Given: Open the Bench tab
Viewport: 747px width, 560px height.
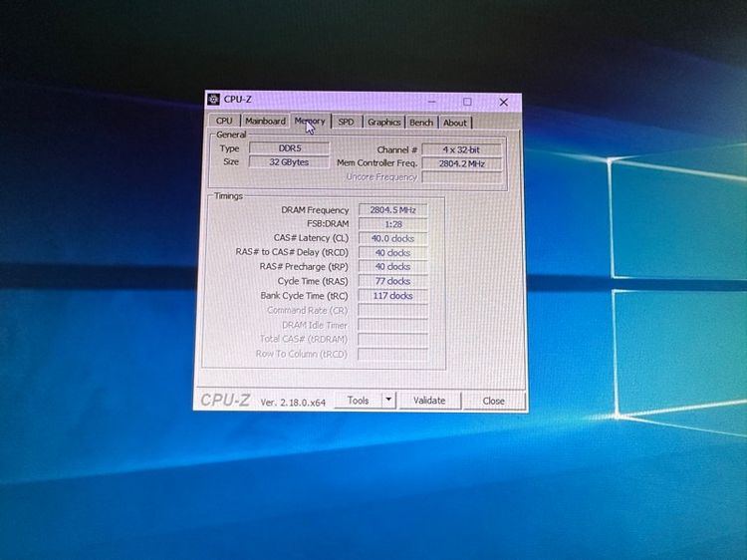Looking at the screenshot, I should [x=421, y=123].
